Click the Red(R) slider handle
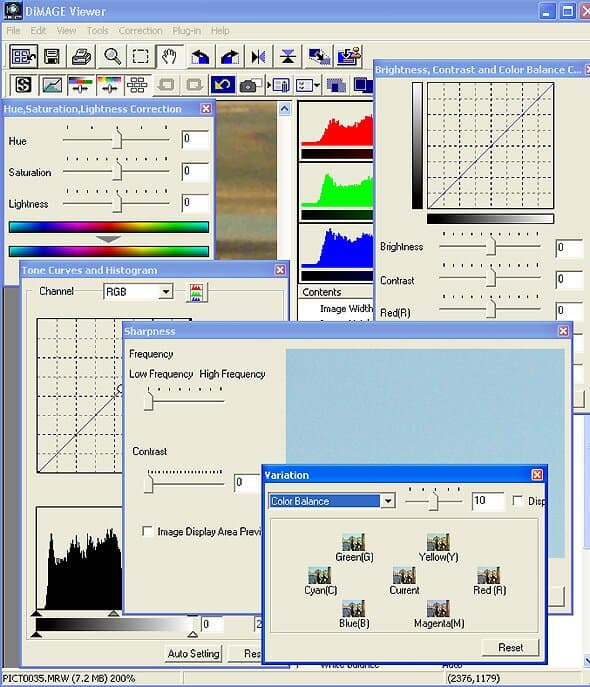 [491, 309]
